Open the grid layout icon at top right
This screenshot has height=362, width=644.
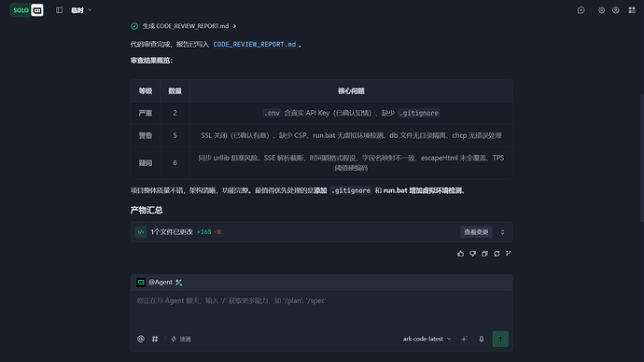[632, 10]
